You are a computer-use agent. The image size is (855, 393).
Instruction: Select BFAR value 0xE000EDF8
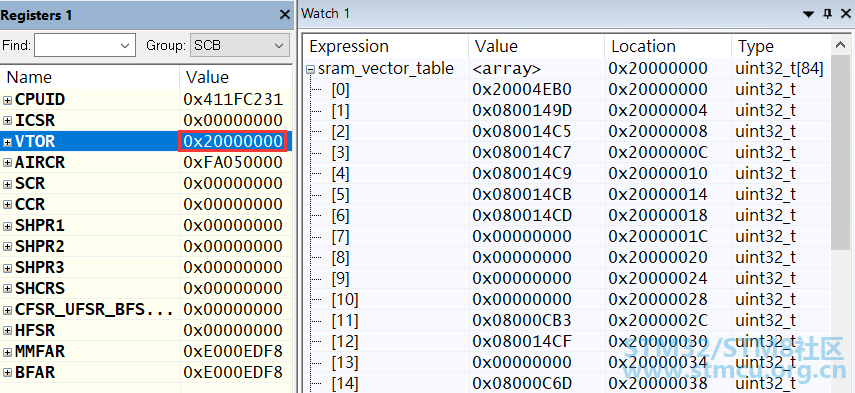pos(233,373)
